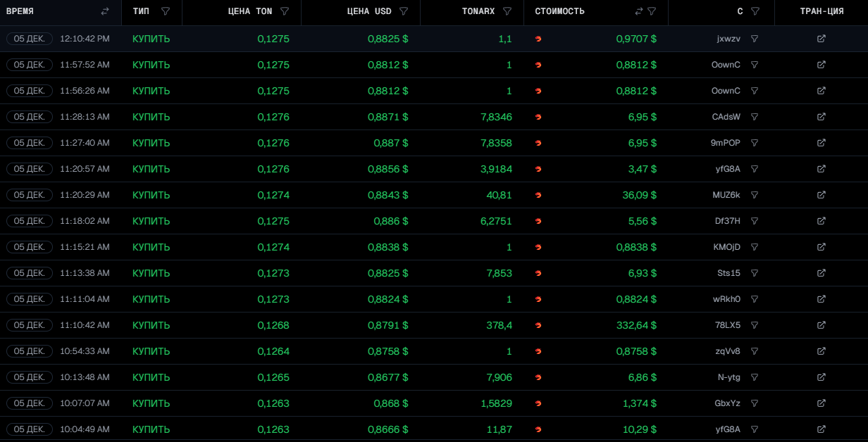Select the TON price 0,1268
This screenshot has width=868, height=442.
pos(273,325)
